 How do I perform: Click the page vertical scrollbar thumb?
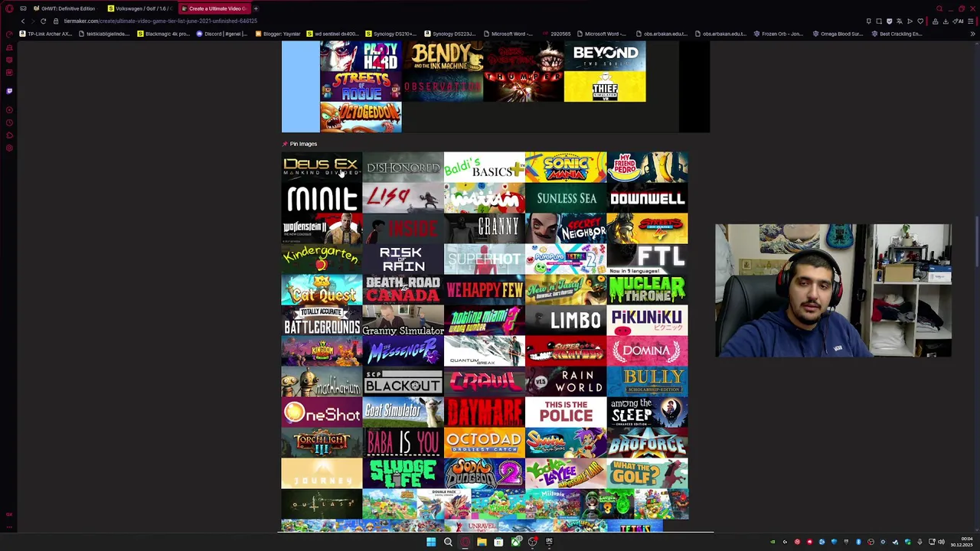pyautogui.click(x=975, y=242)
